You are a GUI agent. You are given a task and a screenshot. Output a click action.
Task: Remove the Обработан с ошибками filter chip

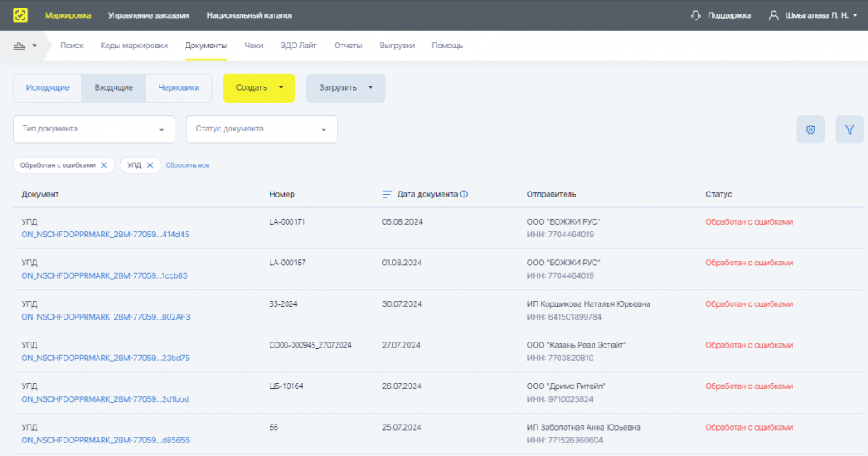pos(103,165)
